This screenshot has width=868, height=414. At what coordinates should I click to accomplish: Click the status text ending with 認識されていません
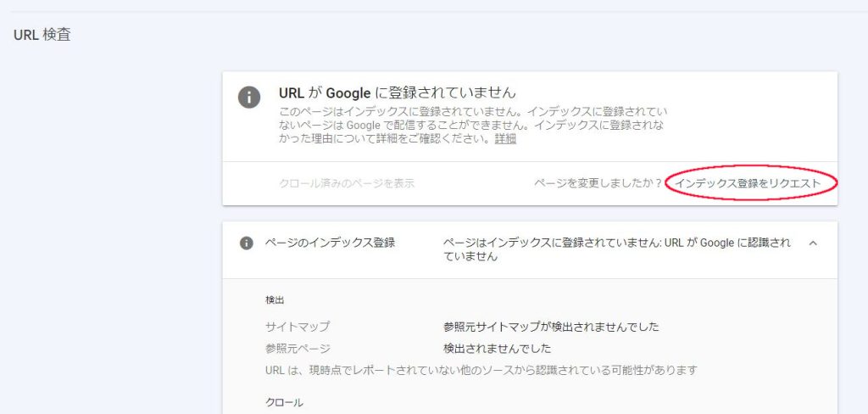pos(617,249)
